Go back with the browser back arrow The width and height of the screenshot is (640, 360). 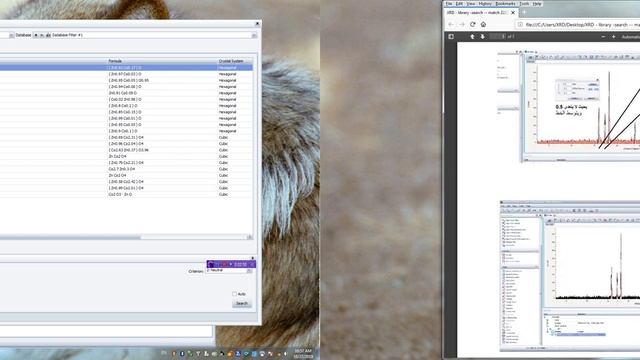coord(451,24)
